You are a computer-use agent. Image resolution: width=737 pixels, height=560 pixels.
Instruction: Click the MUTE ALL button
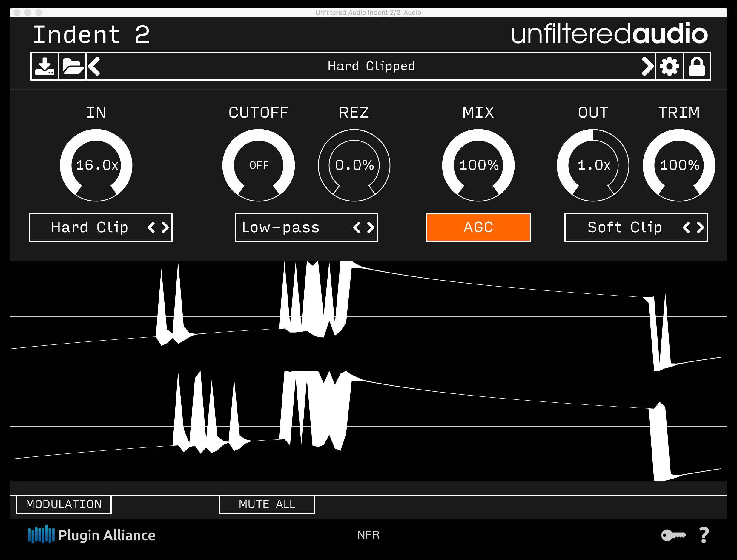(x=267, y=504)
